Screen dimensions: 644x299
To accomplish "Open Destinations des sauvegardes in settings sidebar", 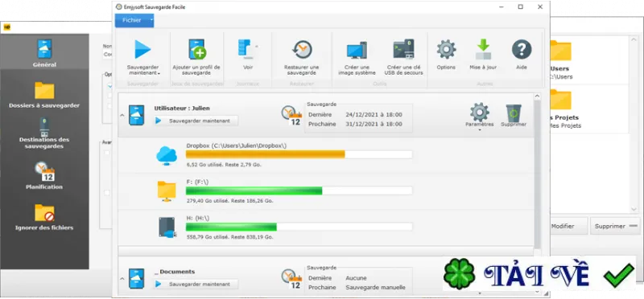I will pos(44,133).
